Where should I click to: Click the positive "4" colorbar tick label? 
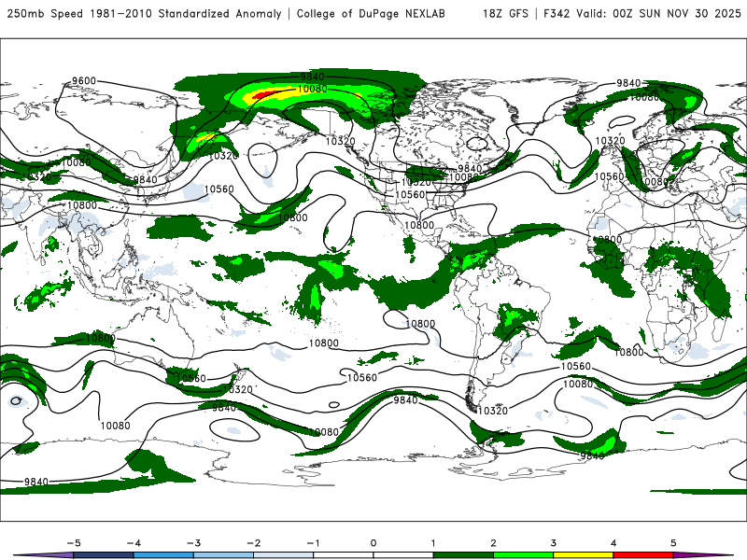[613, 543]
